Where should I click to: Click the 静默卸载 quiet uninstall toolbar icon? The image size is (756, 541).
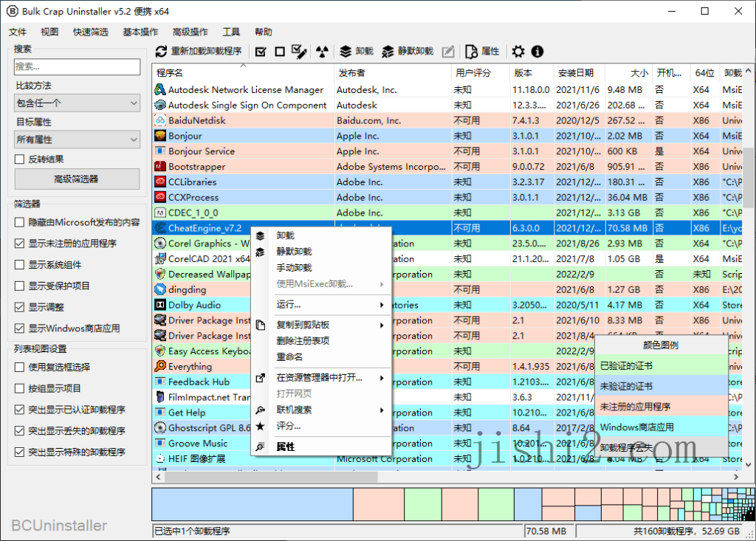pos(388,51)
